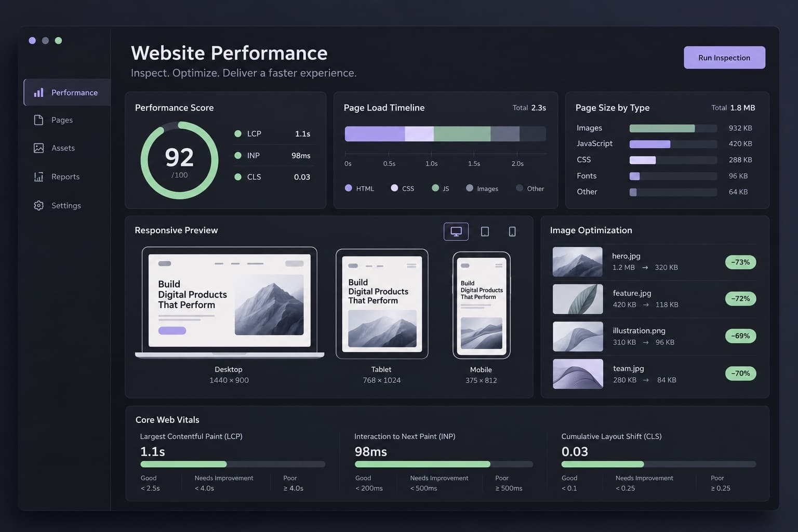Click the LCP 1.1s progress bar
This screenshot has width=798, height=532.
[233, 464]
